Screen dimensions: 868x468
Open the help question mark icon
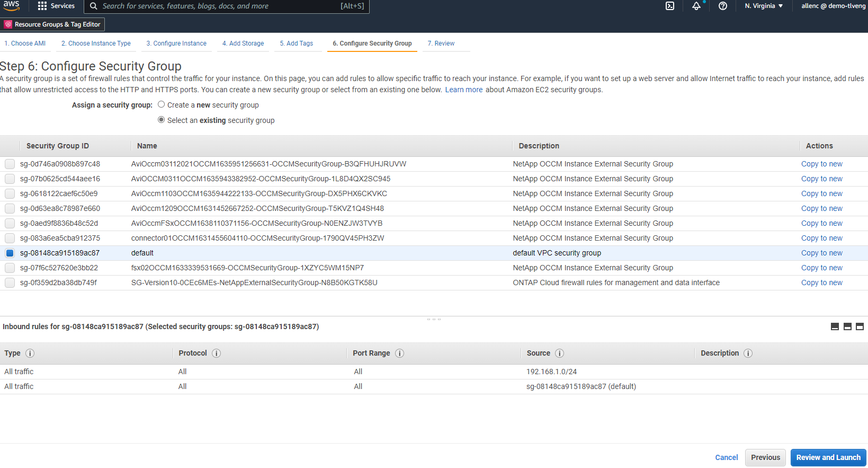723,6
